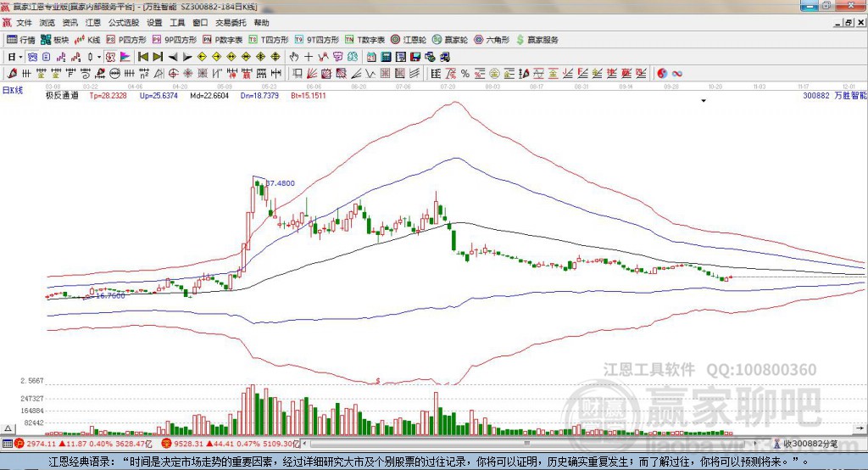Open the P四方形 tool
The height and width of the screenshot is (470, 868).
pos(126,39)
